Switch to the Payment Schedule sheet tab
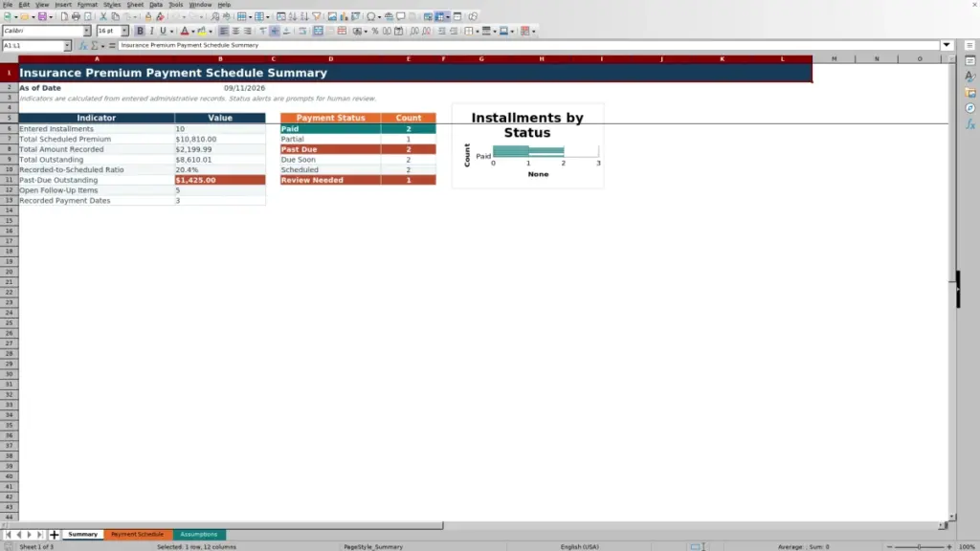This screenshot has height=551, width=980. [x=137, y=534]
